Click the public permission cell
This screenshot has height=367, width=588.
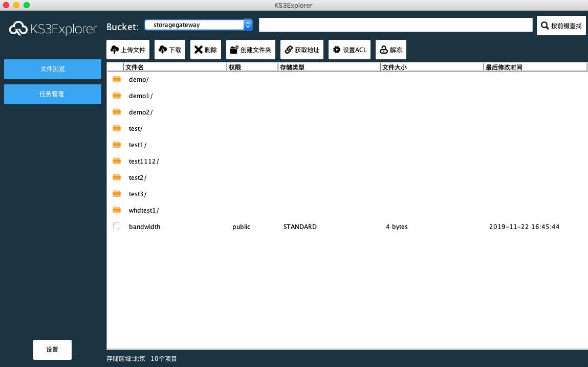point(241,226)
